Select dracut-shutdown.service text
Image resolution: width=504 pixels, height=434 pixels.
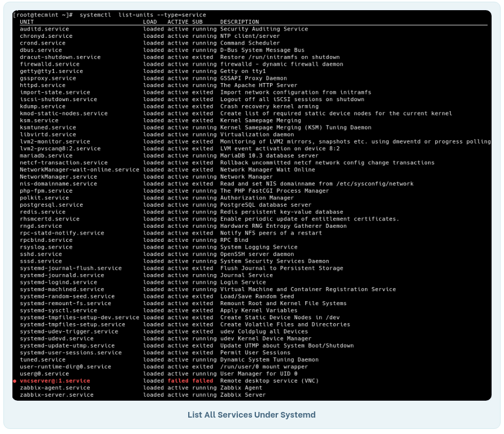[x=60, y=57]
